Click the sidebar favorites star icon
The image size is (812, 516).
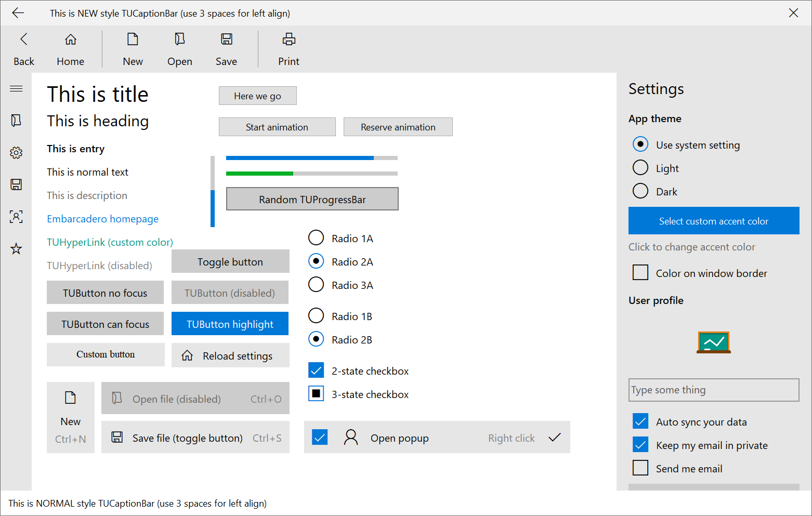pyautogui.click(x=16, y=249)
